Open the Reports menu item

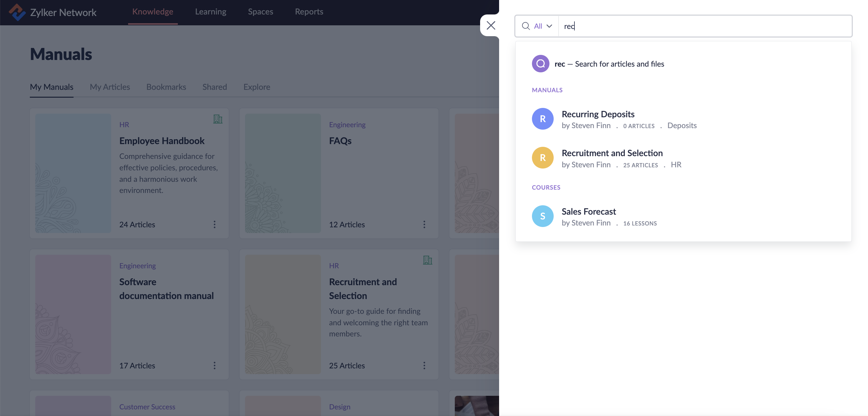tap(309, 11)
